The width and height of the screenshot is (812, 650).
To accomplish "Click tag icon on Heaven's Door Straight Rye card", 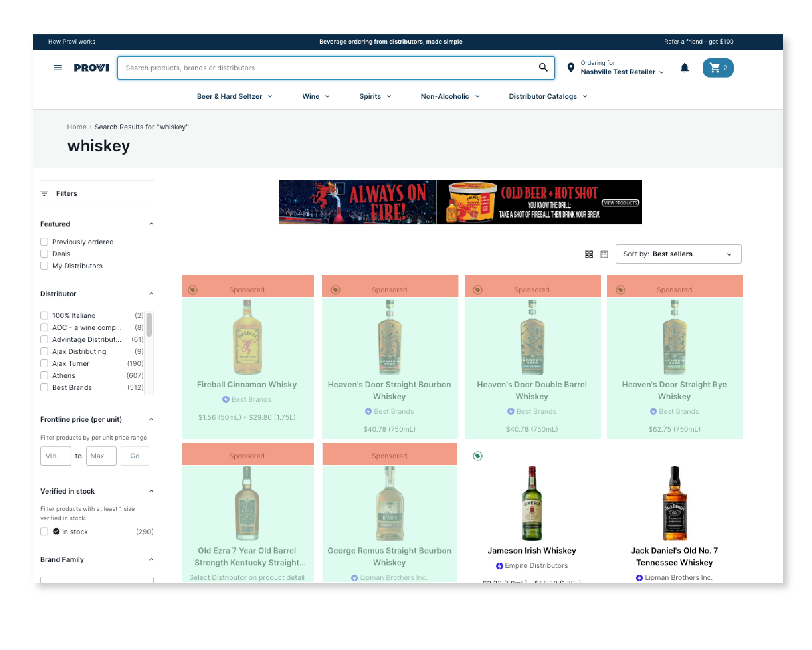I will tap(620, 290).
